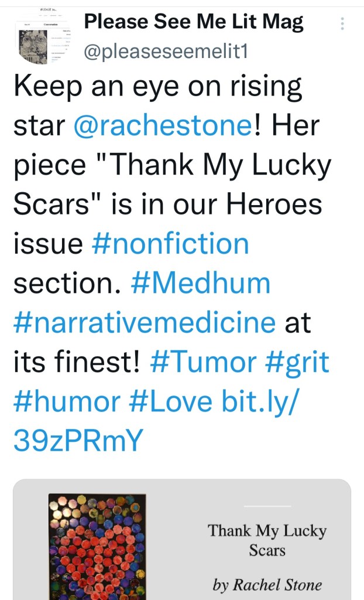Screen dimensions: 364x600
Task: Open the #grit hashtag
Action: (297, 362)
